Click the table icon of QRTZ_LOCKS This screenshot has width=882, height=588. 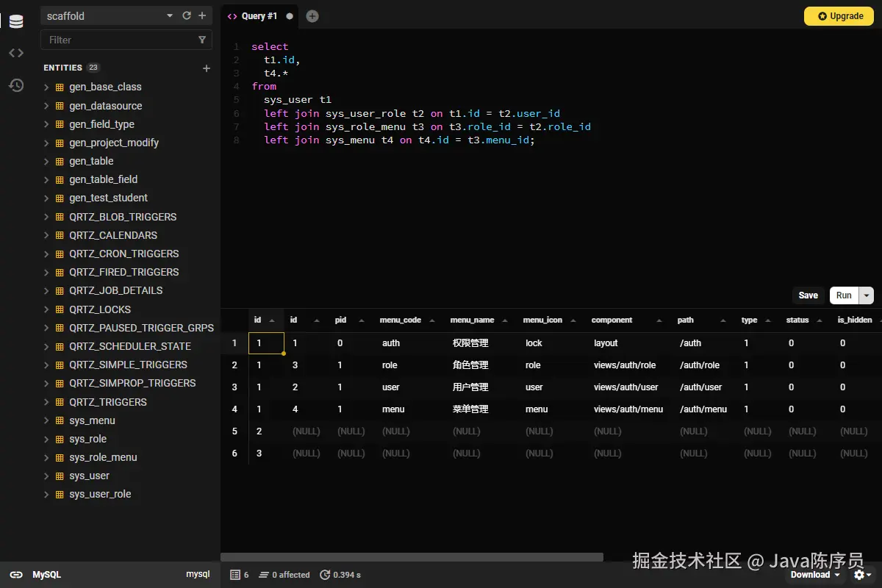tap(60, 309)
